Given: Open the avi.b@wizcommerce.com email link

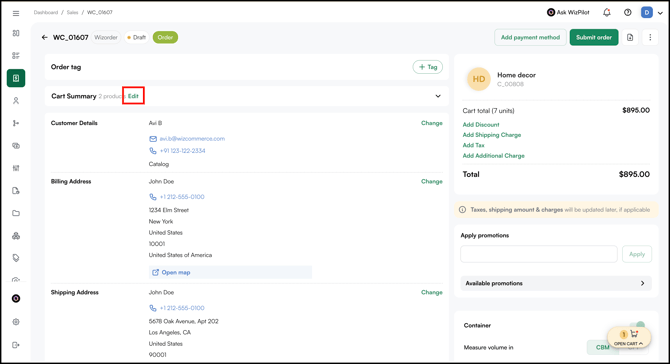Looking at the screenshot, I should [192, 139].
